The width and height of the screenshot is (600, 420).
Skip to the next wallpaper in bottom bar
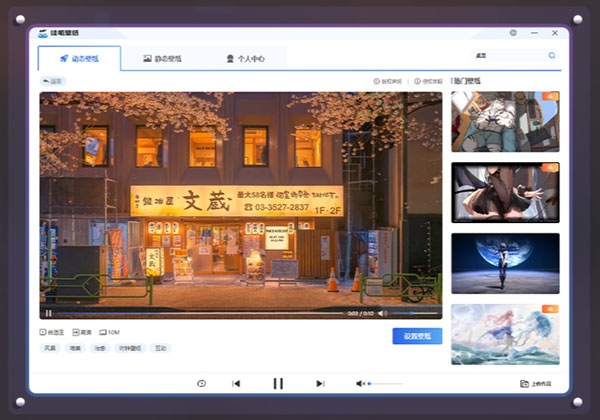click(320, 383)
